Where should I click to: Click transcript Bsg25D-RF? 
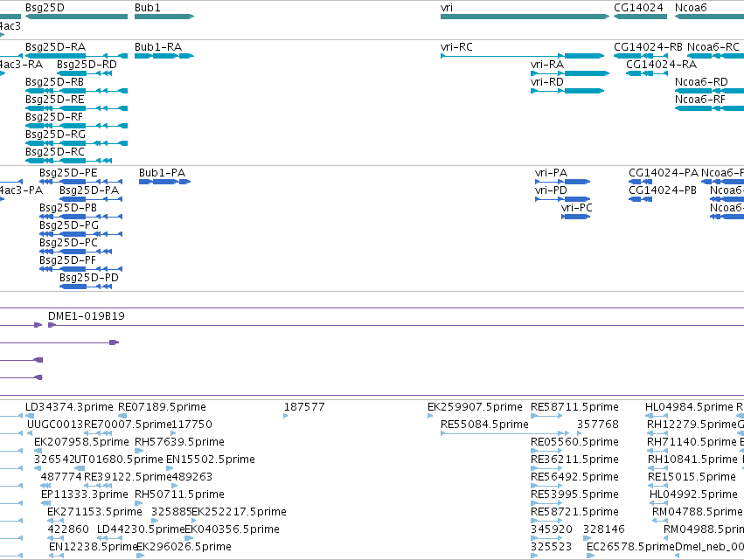click(x=76, y=126)
